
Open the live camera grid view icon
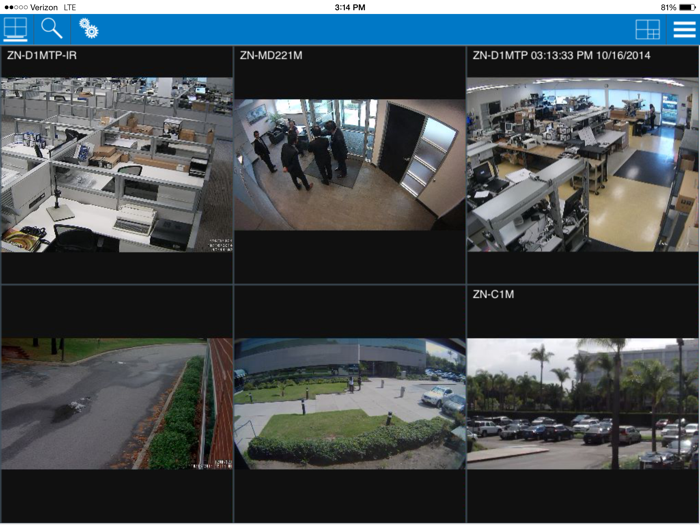(x=15, y=29)
